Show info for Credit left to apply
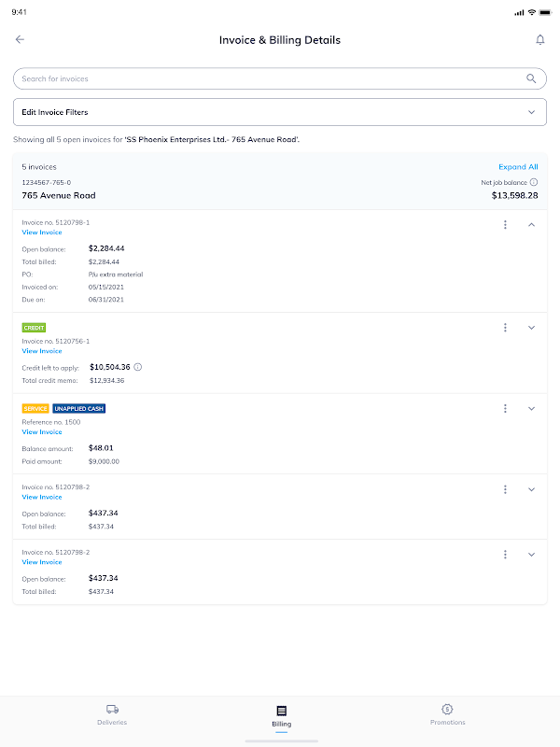 (138, 367)
